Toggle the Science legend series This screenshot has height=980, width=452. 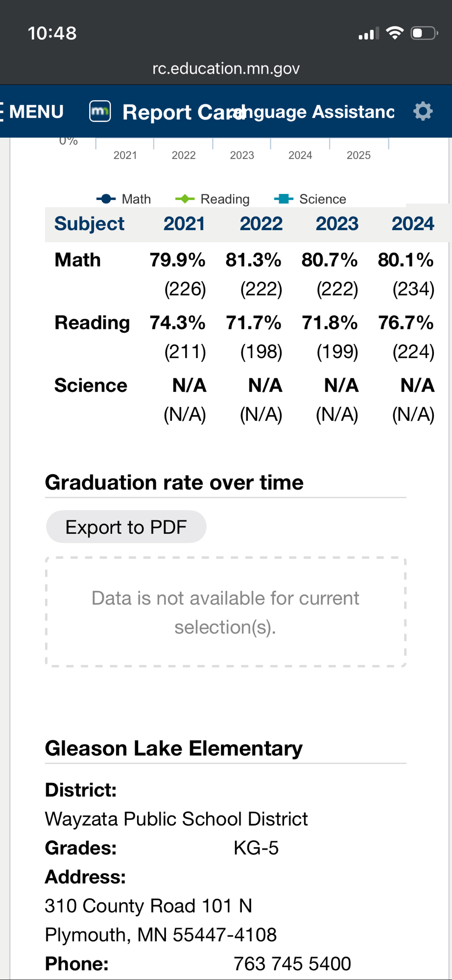click(x=310, y=199)
